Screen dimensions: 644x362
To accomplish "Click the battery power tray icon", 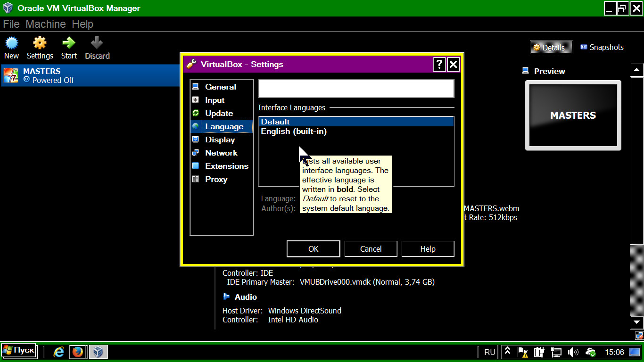I will click(539, 352).
